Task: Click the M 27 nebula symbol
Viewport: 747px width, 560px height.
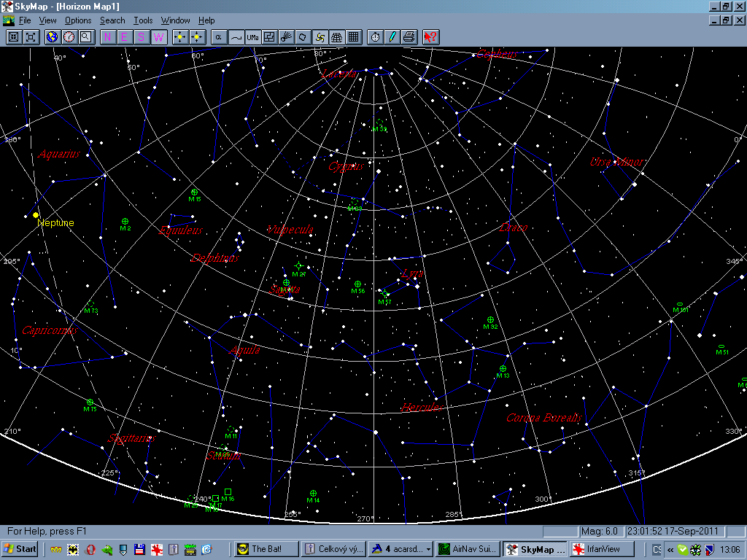Action: coord(298,266)
